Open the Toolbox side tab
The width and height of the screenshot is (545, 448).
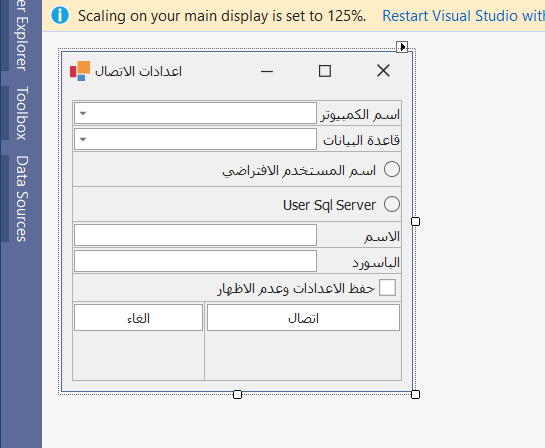pyautogui.click(x=22, y=113)
